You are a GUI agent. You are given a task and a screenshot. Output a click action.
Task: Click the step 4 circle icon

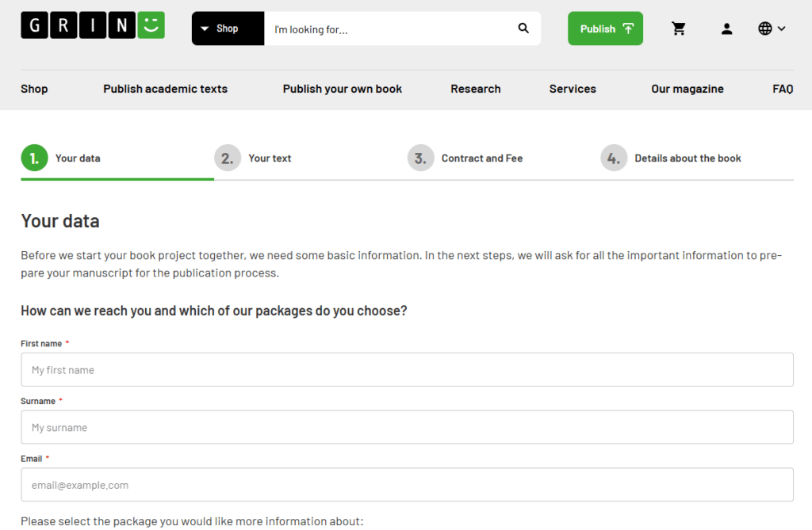[x=614, y=158]
